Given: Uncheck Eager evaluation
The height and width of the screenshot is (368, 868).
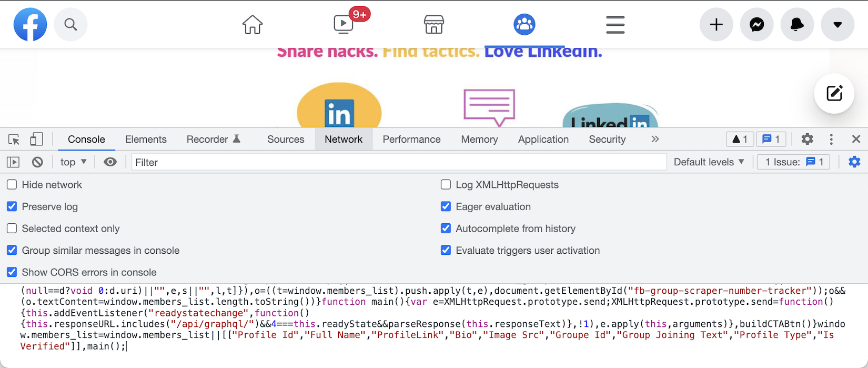Looking at the screenshot, I should [x=446, y=206].
